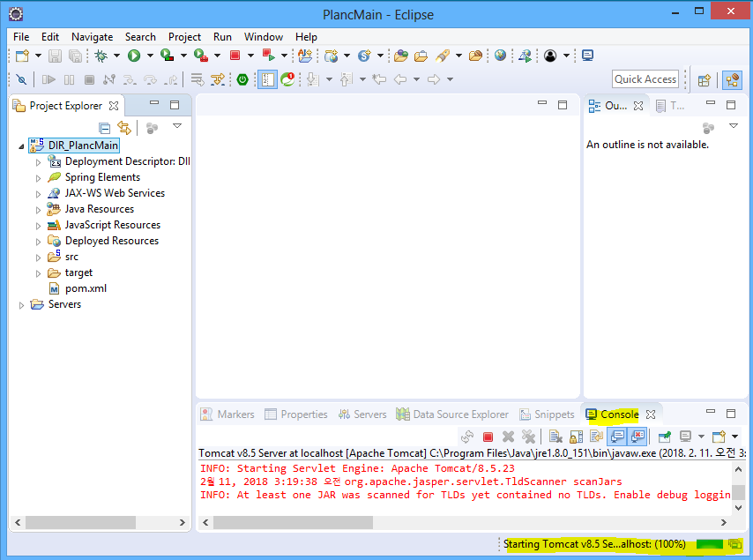Switch to the Servers tab

tap(362, 414)
